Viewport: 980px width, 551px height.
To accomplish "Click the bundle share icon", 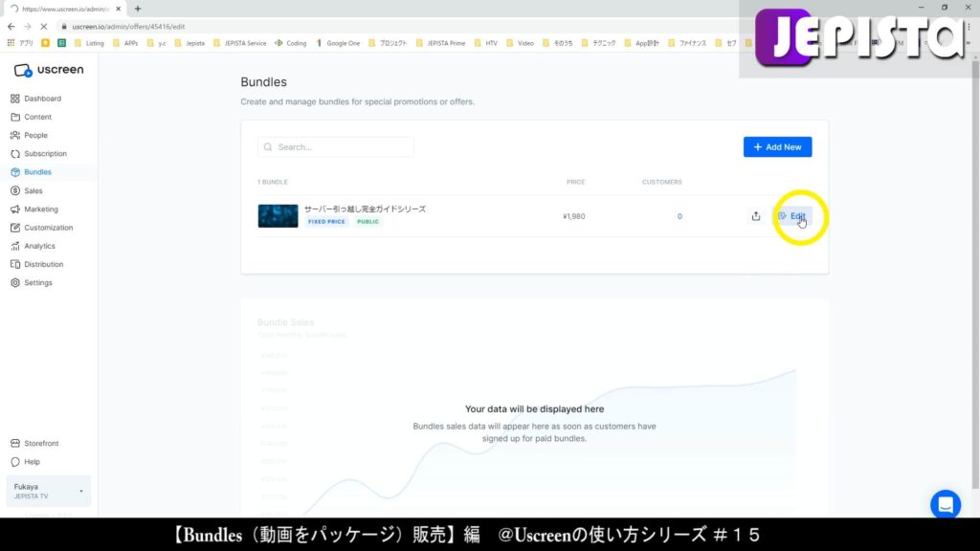I will click(756, 216).
